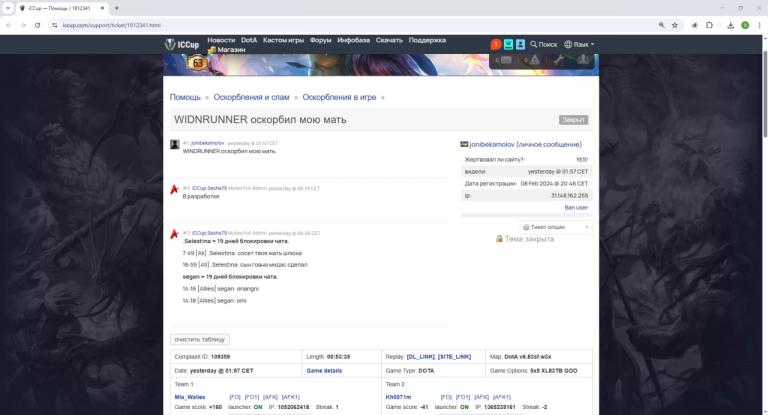This screenshot has height=415, width=768.
Task: Open the browser extensions icon
Action: 709,25
